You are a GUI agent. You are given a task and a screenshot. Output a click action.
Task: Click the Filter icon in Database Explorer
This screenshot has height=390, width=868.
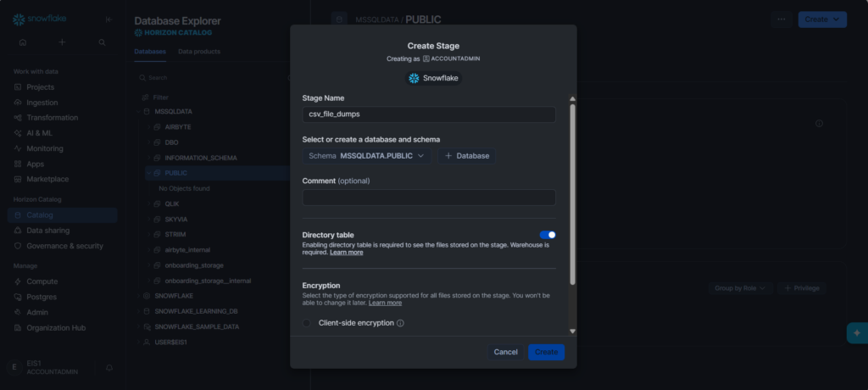(146, 97)
